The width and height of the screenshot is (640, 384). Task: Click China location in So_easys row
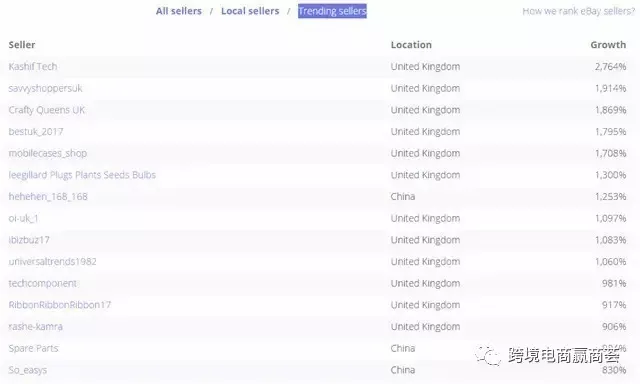point(403,370)
